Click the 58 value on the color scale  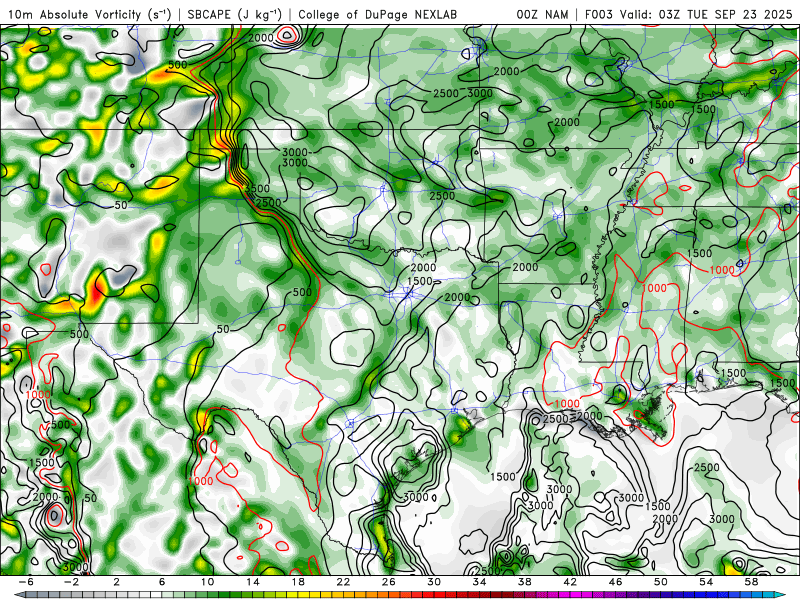(x=752, y=582)
